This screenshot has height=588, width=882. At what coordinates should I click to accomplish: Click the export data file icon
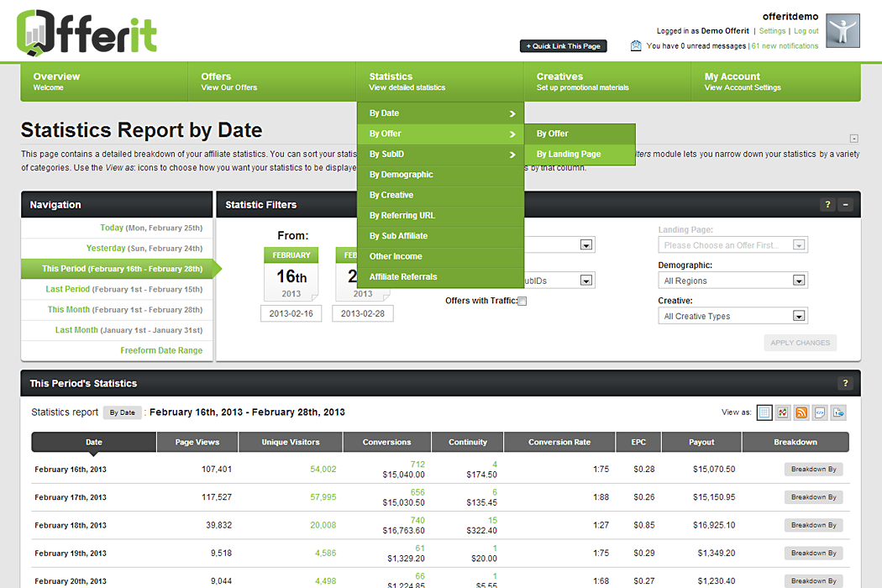tap(838, 412)
